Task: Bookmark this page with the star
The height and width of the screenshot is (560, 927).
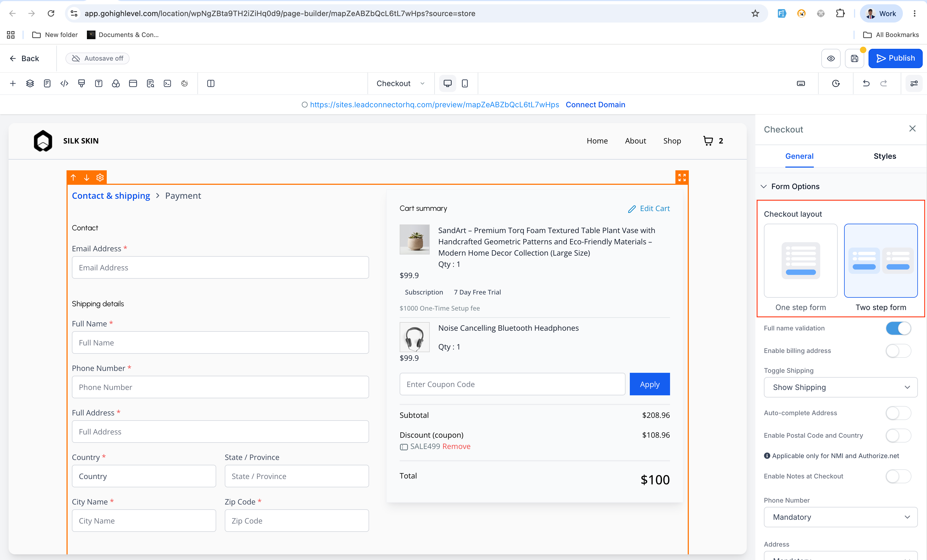Action: pyautogui.click(x=755, y=13)
